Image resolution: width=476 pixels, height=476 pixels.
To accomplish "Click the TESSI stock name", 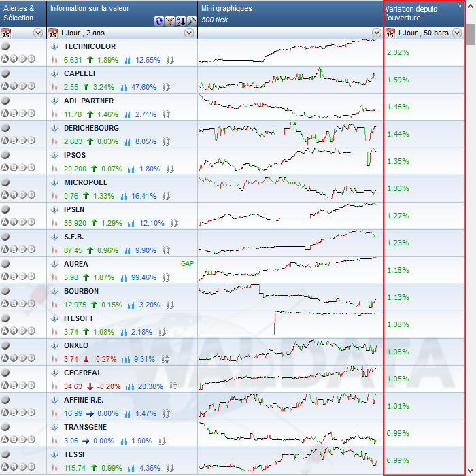I will (74, 454).
